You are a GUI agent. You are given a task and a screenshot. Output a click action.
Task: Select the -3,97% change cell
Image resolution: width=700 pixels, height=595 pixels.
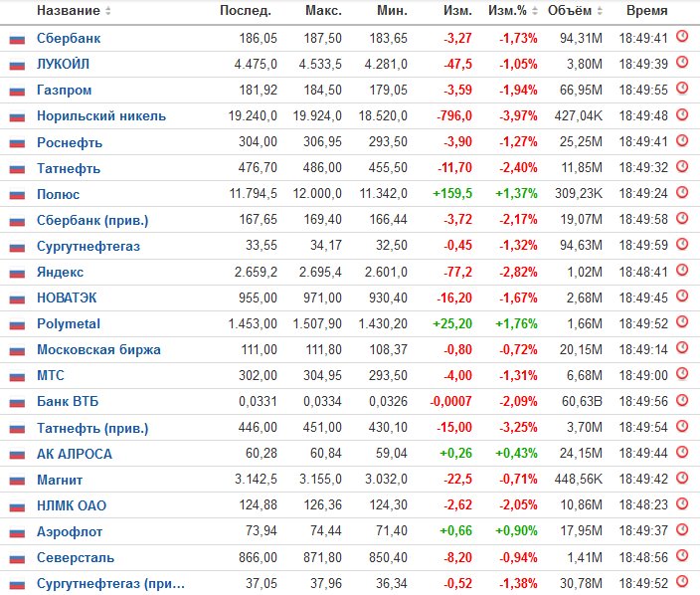[x=518, y=115]
